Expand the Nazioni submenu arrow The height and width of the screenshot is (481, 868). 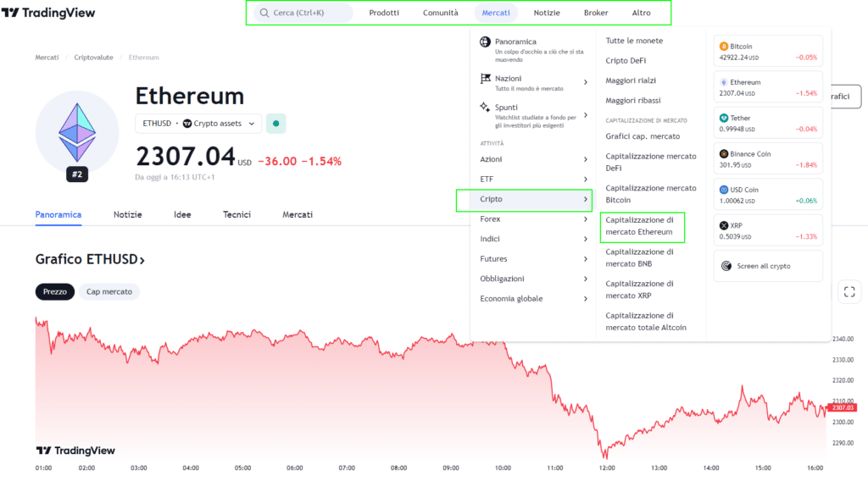[585, 82]
